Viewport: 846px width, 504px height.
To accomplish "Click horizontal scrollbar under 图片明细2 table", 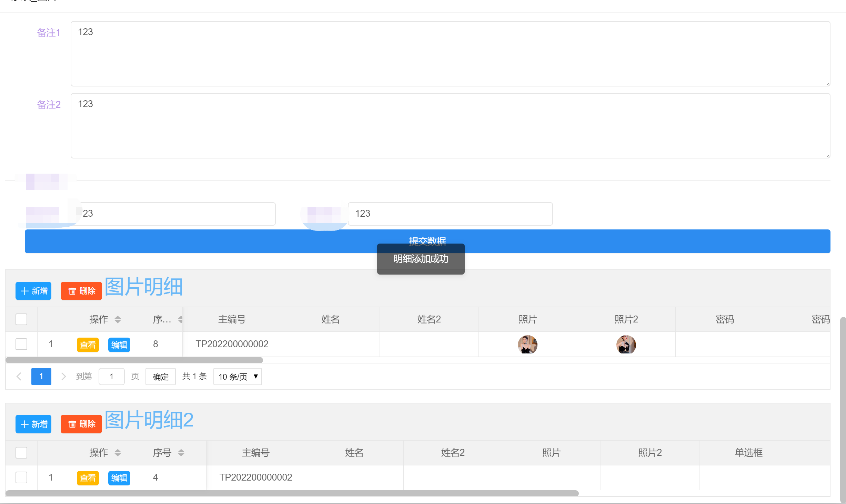I will [292, 493].
